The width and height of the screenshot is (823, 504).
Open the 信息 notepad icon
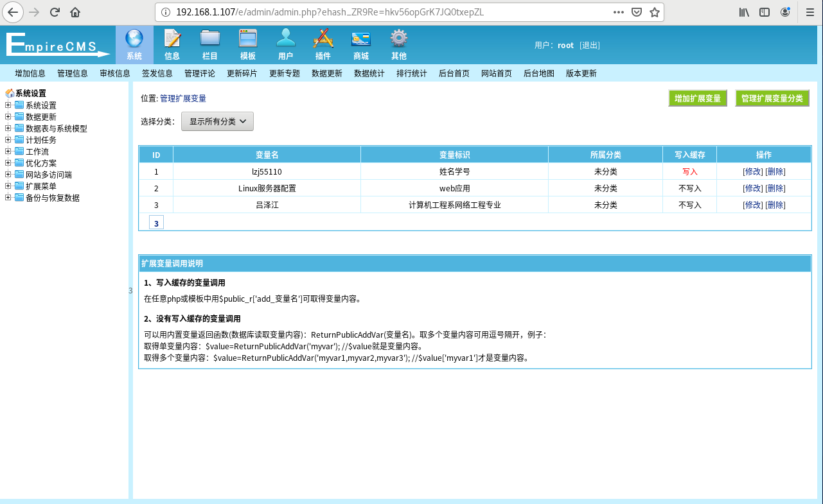172,39
